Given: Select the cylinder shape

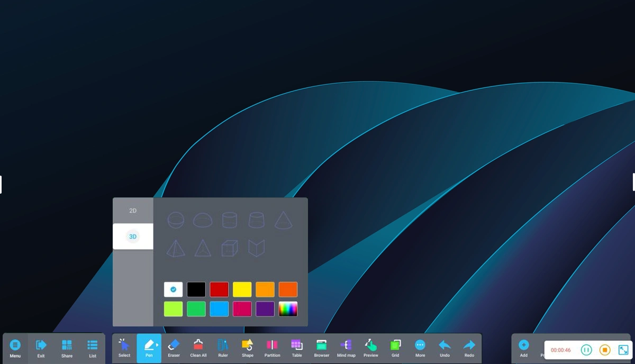Looking at the screenshot, I should [229, 220].
